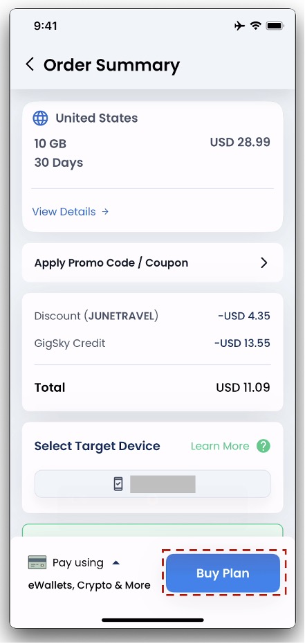Open the Apply Promo Code chevron
Viewport: 305px width, 644px height.
264,263
